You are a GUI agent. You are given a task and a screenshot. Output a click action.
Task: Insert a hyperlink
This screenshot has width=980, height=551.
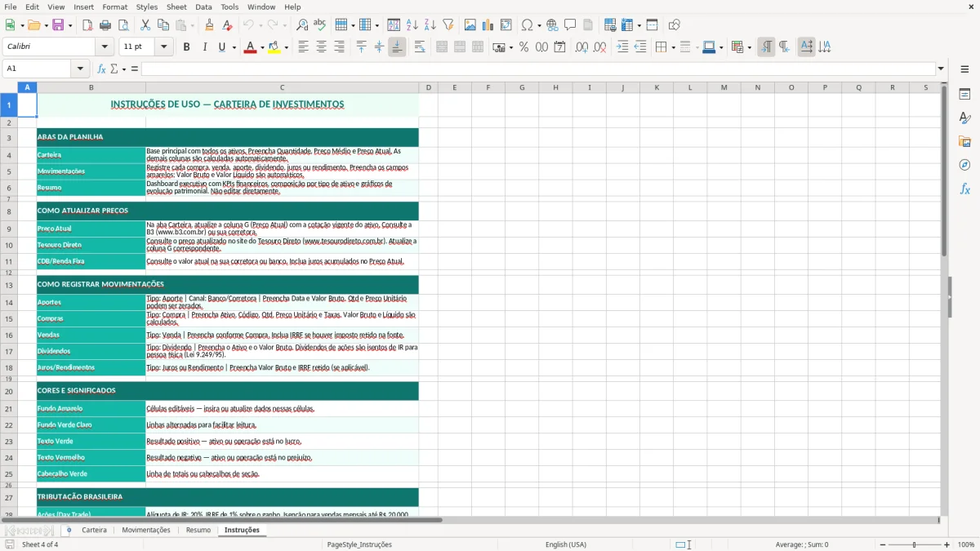[552, 25]
